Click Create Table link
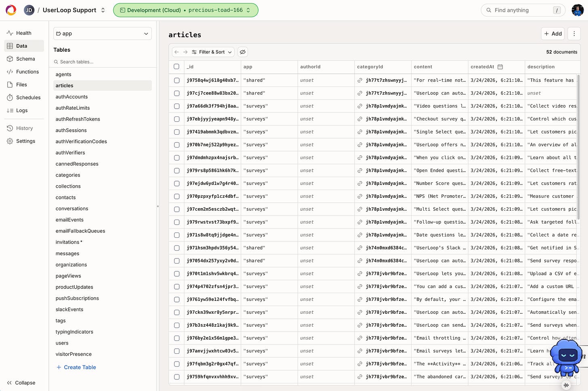This screenshot has height=391, width=588. pyautogui.click(x=76, y=367)
